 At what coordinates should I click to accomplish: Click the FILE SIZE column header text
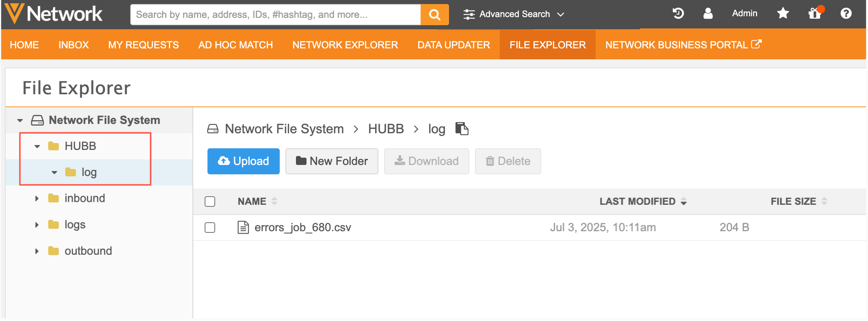point(793,202)
